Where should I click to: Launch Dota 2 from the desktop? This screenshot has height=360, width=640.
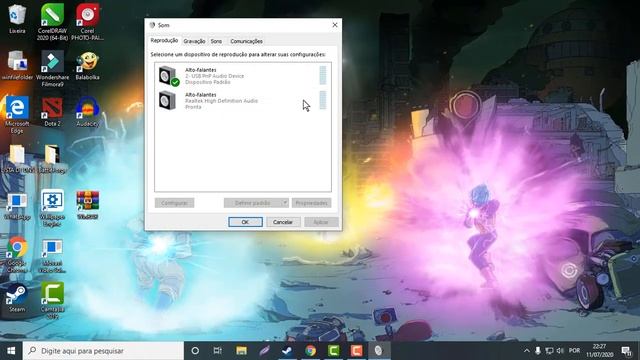pyautogui.click(x=52, y=111)
